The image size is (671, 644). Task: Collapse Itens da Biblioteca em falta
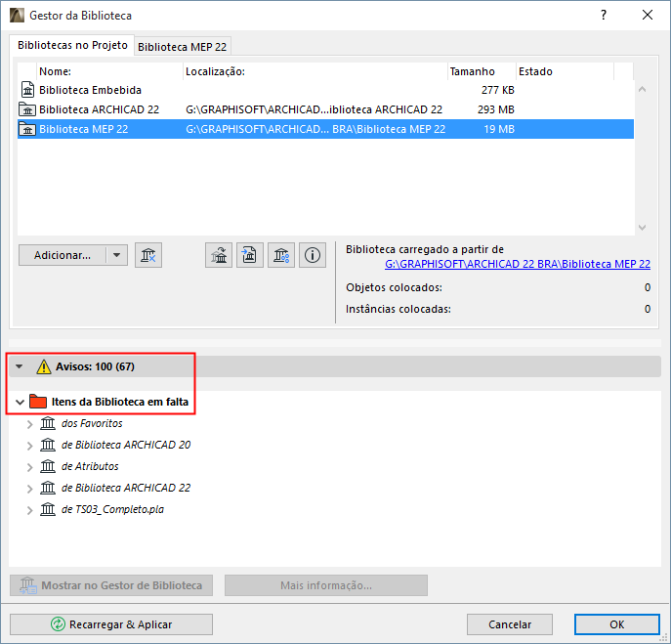tap(20, 402)
